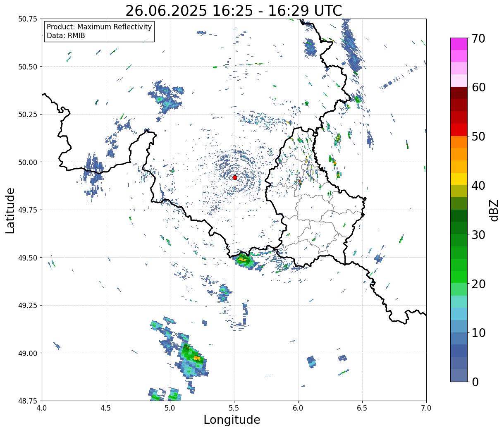Click the blue echo cluster near 50.35 latitude, 5.0 longitude
This screenshot has width=504, height=430.
coord(167,96)
